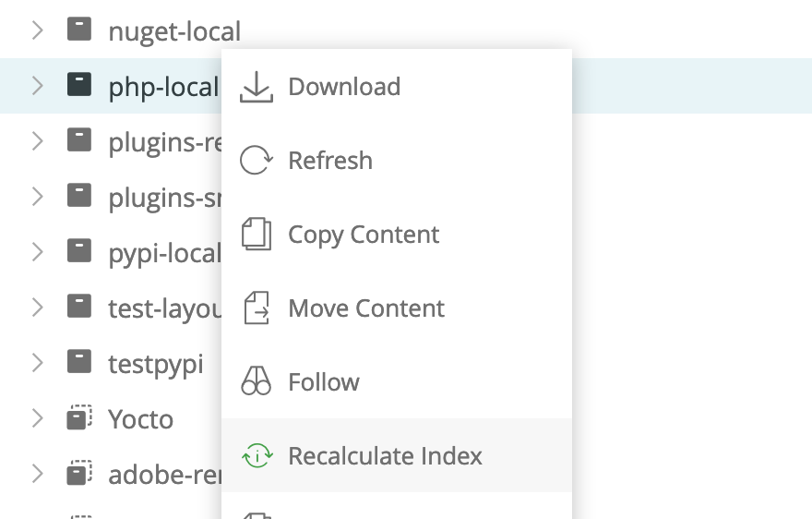The height and width of the screenshot is (519, 812).
Task: Click the nuget-local repository icon
Action: tap(80, 30)
